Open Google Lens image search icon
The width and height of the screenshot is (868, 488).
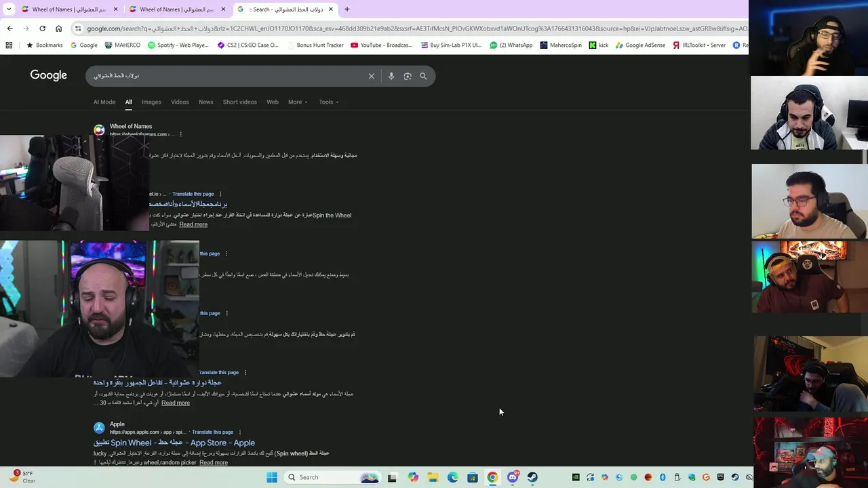coord(407,76)
